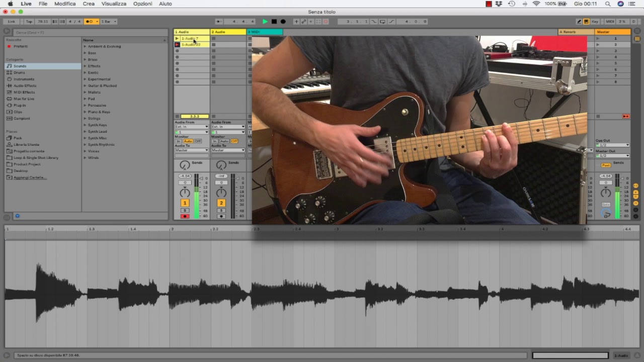Open Drums category in browser

pos(19,72)
